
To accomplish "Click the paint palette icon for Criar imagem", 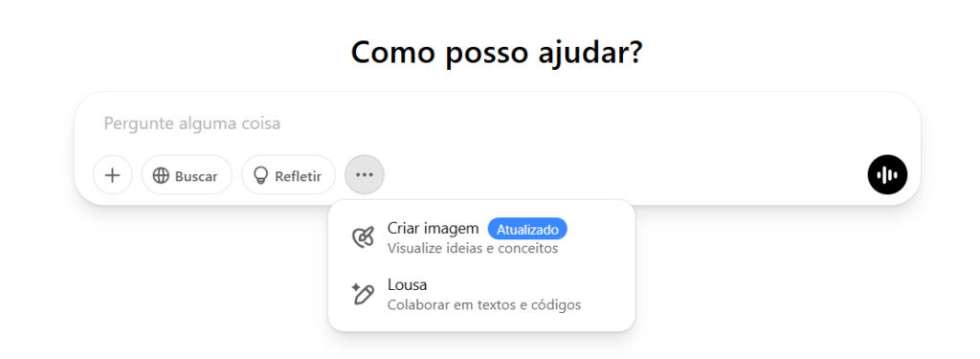I will tap(363, 237).
